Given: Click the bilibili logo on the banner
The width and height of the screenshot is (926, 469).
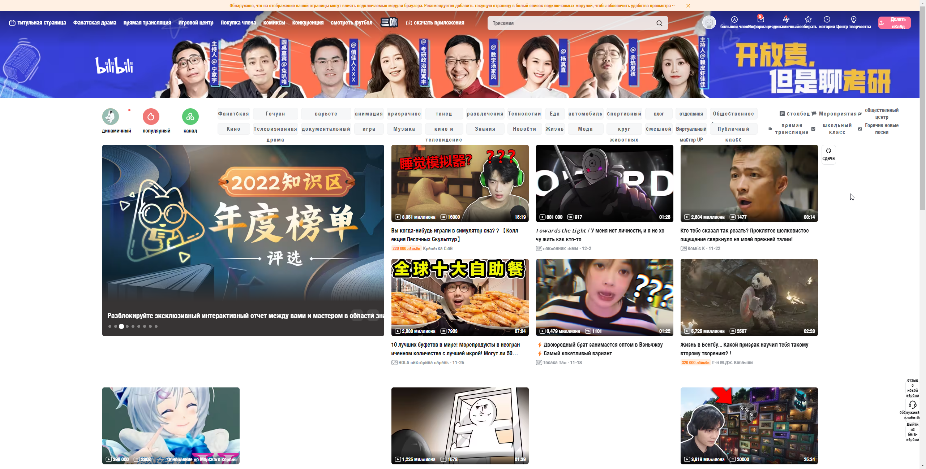Looking at the screenshot, I should (x=115, y=66).
